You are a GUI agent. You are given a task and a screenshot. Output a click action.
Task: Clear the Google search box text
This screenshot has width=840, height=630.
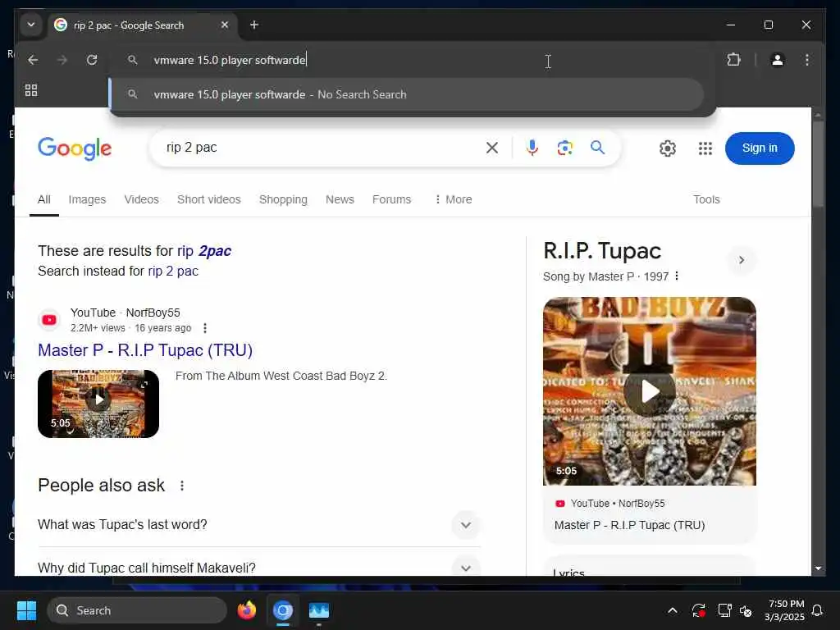coord(492,148)
